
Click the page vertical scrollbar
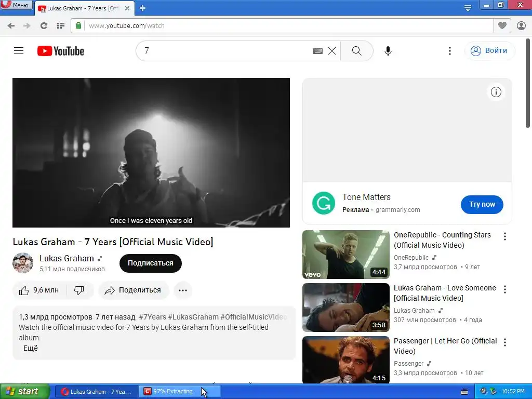528,83
